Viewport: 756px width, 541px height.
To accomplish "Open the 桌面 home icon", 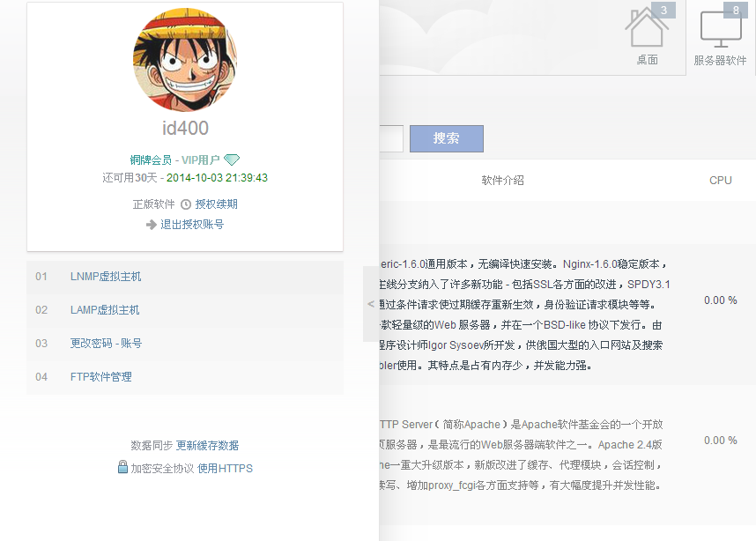I will 647,29.
